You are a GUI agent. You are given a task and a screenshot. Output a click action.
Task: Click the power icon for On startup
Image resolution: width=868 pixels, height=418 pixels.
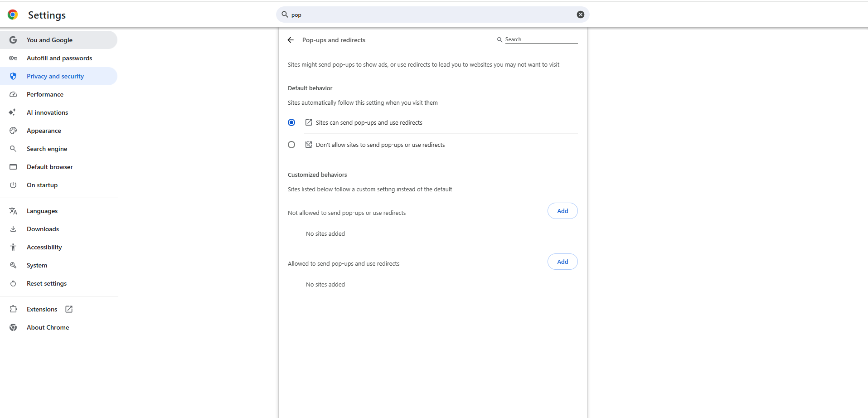[x=13, y=185]
